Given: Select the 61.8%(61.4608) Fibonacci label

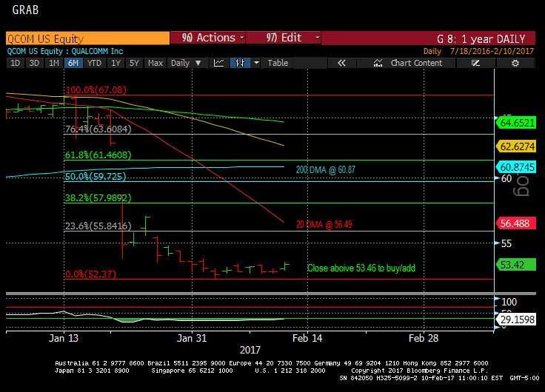Looking at the screenshot, I should pyautogui.click(x=98, y=155).
